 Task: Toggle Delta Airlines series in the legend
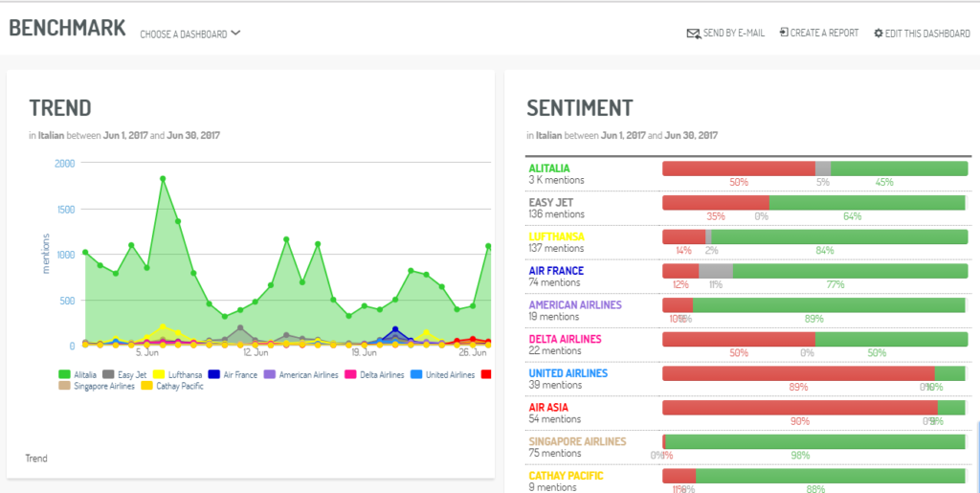pyautogui.click(x=374, y=375)
